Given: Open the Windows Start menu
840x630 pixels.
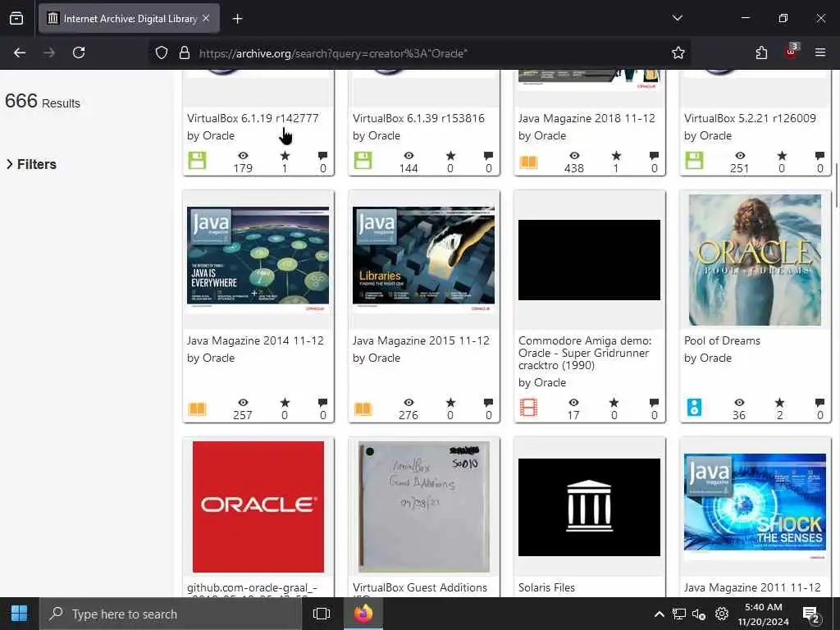Looking at the screenshot, I should 20,614.
